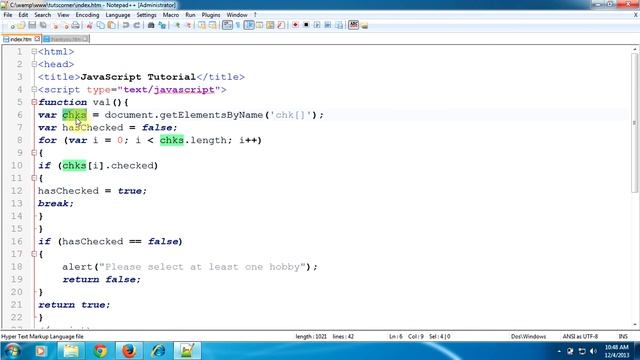
Task: Toggle word wrap toolbar button
Action: pyautogui.click(x=227, y=25)
